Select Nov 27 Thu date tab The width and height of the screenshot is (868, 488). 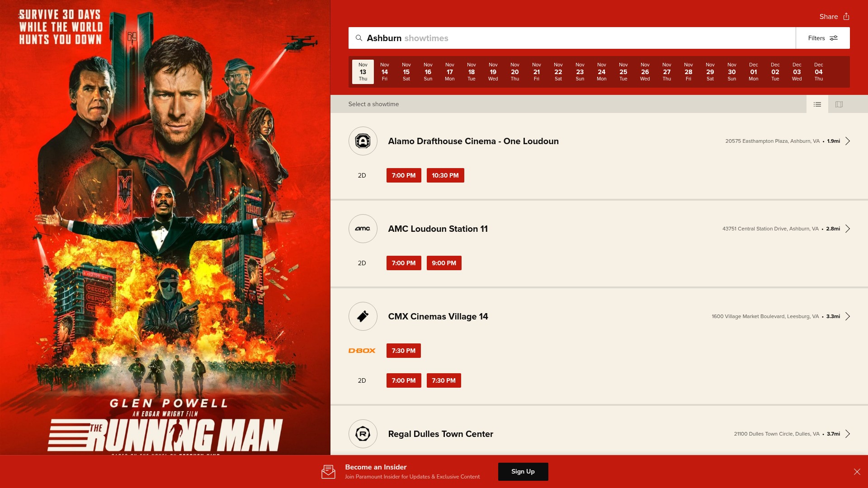pyautogui.click(x=667, y=72)
